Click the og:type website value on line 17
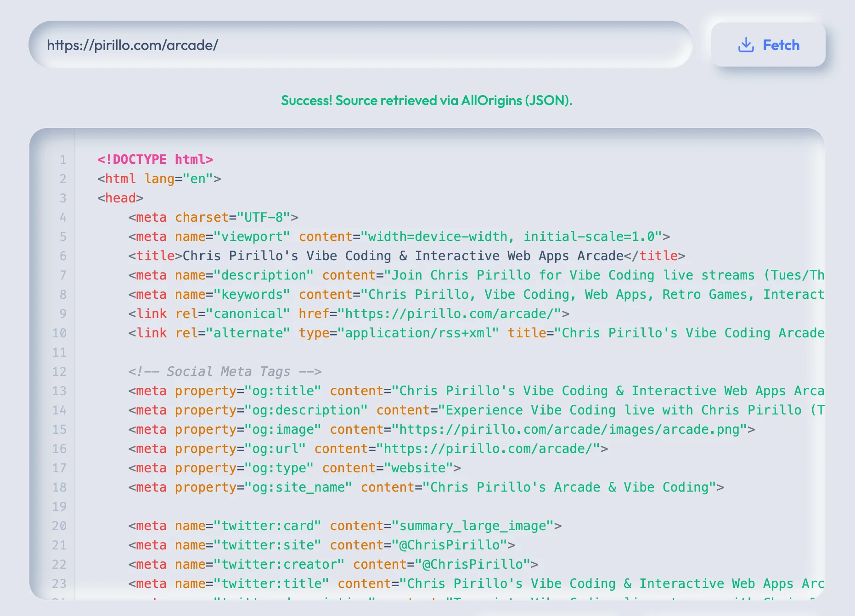The image size is (855, 616). [419, 468]
